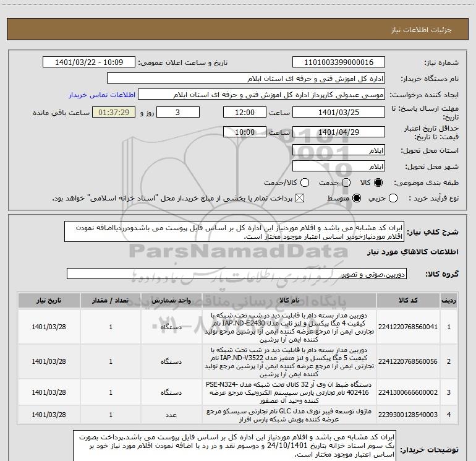476x461 pixels.
Task: Click the goods group field دوربین،صوتی و تصویر
Action: pos(237,274)
